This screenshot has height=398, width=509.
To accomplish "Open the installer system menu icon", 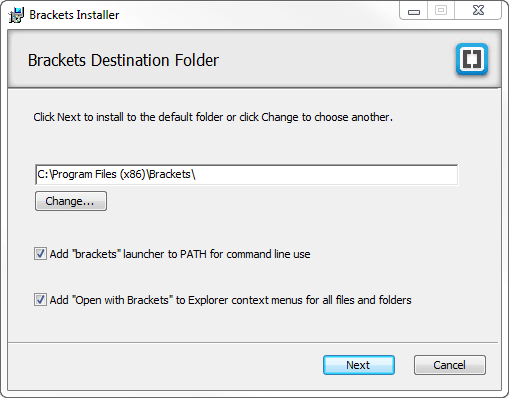I will pyautogui.click(x=16, y=15).
